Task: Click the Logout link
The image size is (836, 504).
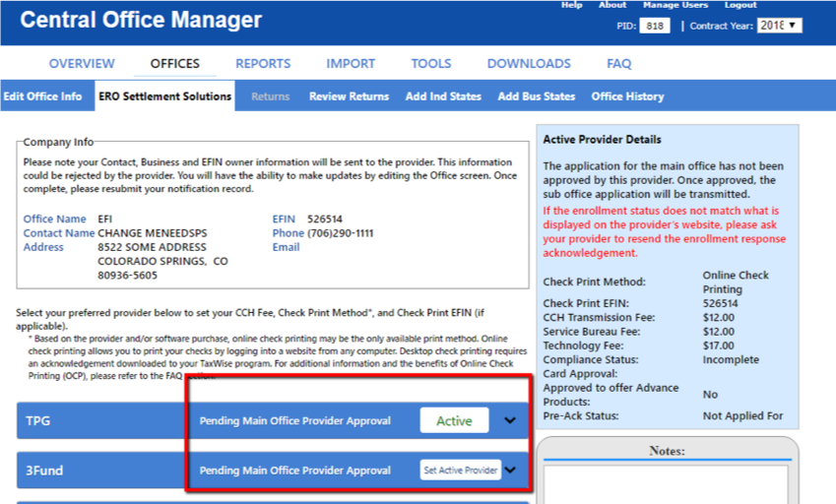Action: pyautogui.click(x=740, y=5)
